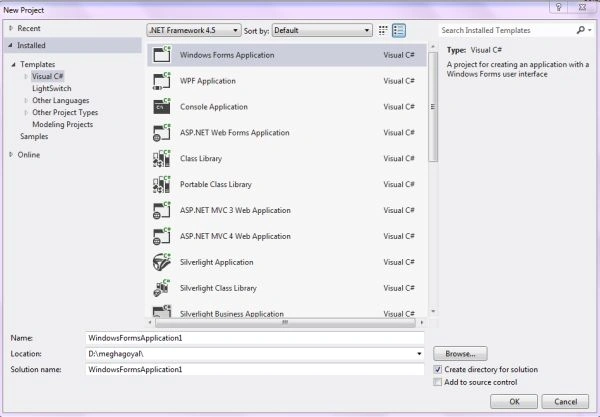Click the Location path field

pyautogui.click(x=254, y=354)
